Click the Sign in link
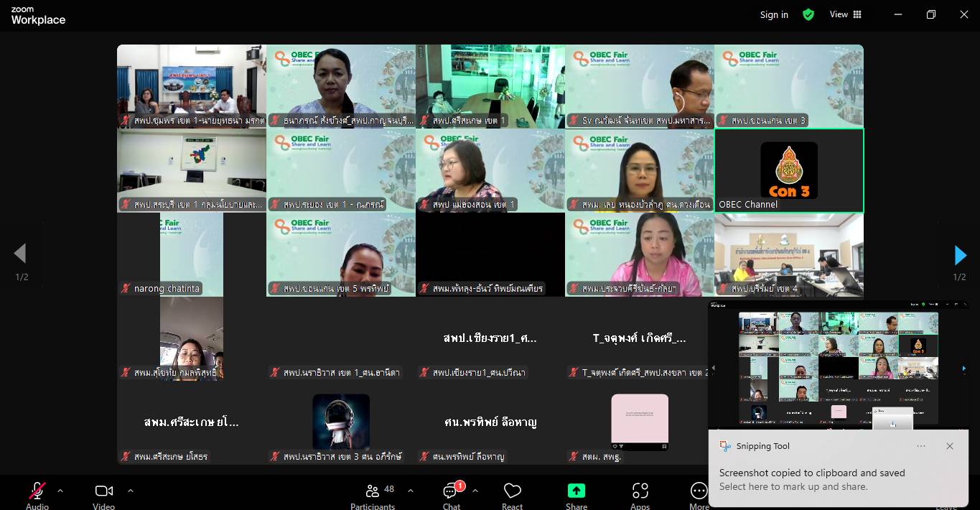980x510 pixels. pos(774,14)
